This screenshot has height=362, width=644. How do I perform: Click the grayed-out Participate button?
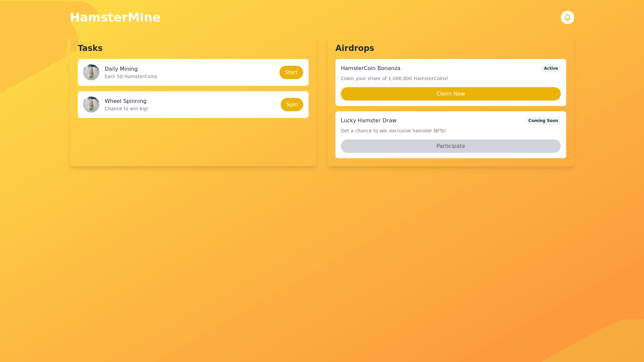click(450, 146)
